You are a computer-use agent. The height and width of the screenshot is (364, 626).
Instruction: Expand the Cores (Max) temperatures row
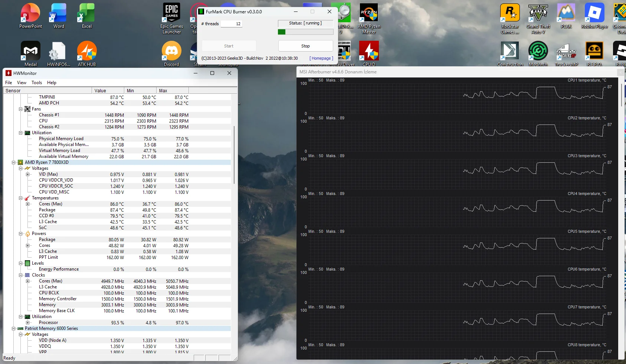click(28, 204)
